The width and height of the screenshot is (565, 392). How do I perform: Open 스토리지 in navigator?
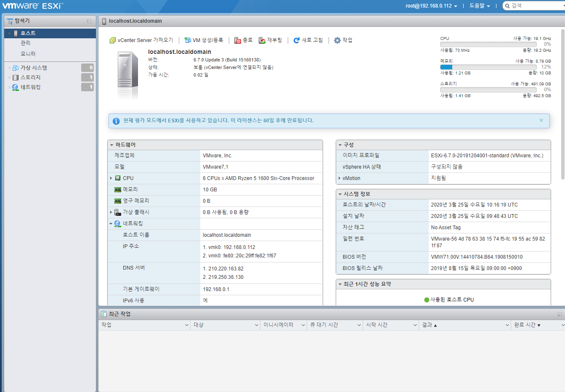pos(31,77)
